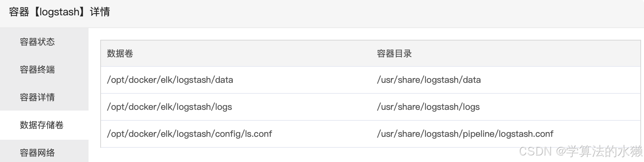Select the active 数据存储卷 tab
This screenshot has width=644, height=162.
click(42, 125)
